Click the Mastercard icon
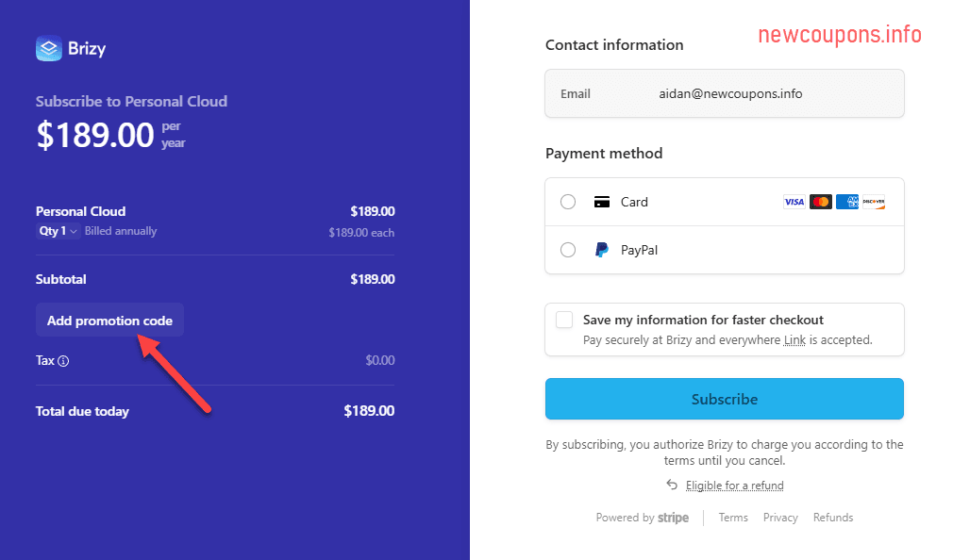 (820, 201)
